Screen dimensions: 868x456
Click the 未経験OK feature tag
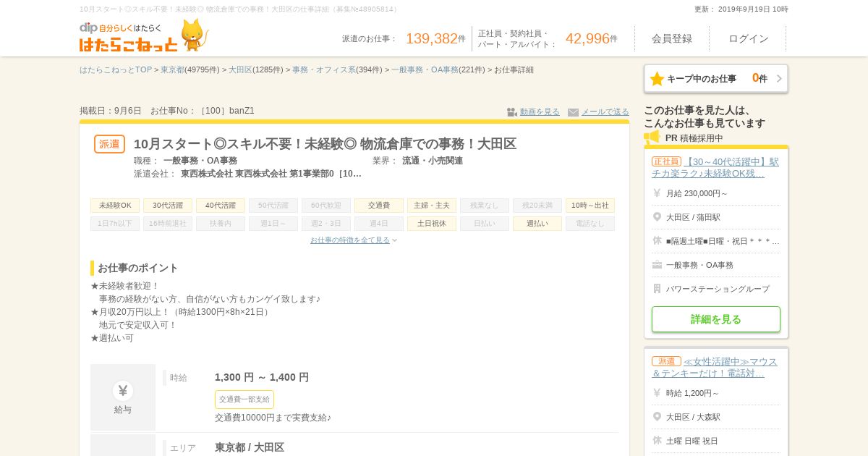click(115, 206)
